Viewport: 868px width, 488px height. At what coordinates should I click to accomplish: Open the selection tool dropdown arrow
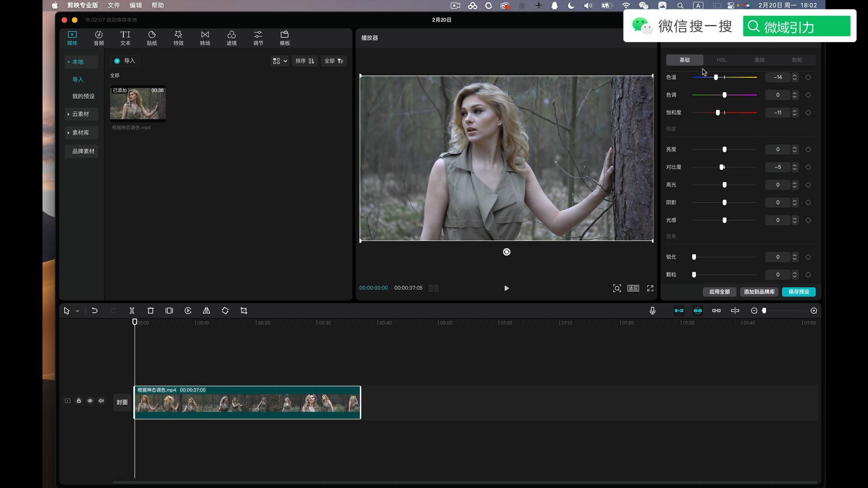point(77,311)
